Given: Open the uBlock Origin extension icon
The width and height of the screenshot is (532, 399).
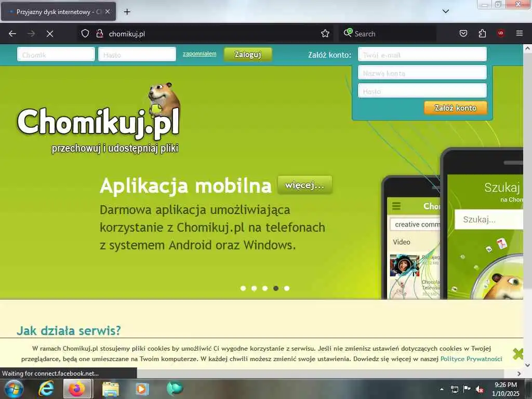Looking at the screenshot, I should tap(501, 33).
